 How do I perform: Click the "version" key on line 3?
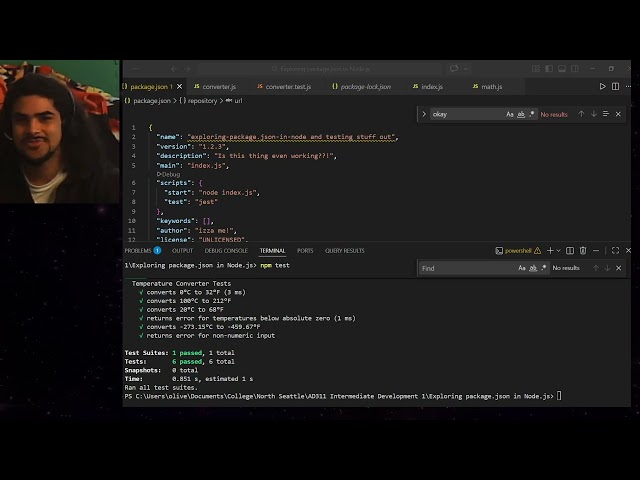coord(174,147)
